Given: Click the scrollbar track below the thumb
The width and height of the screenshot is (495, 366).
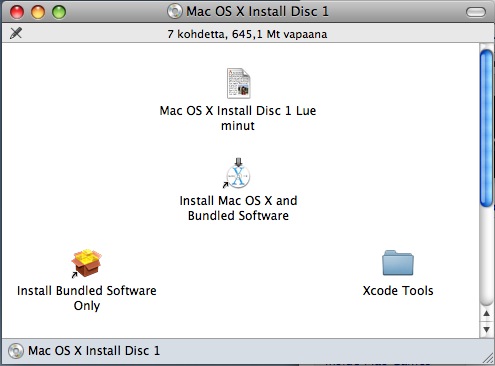Looking at the screenshot, I should coord(486,257).
